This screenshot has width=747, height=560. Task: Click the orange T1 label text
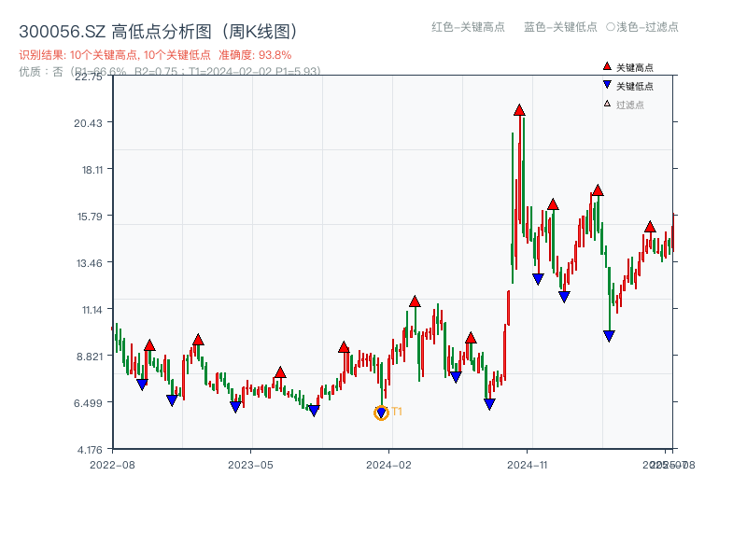397,412
